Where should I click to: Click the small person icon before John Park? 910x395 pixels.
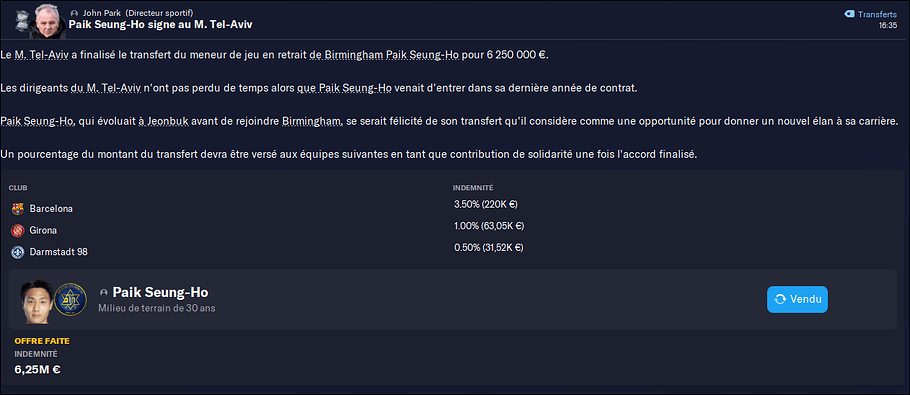point(74,13)
